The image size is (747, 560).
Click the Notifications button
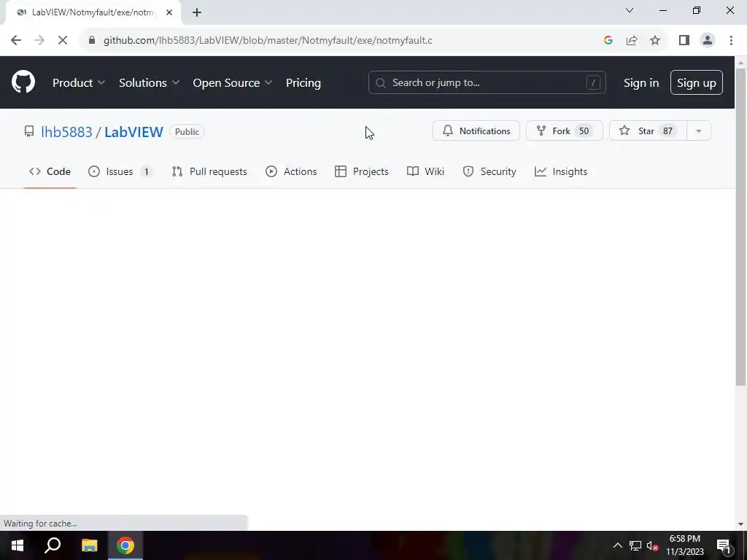tap(476, 131)
